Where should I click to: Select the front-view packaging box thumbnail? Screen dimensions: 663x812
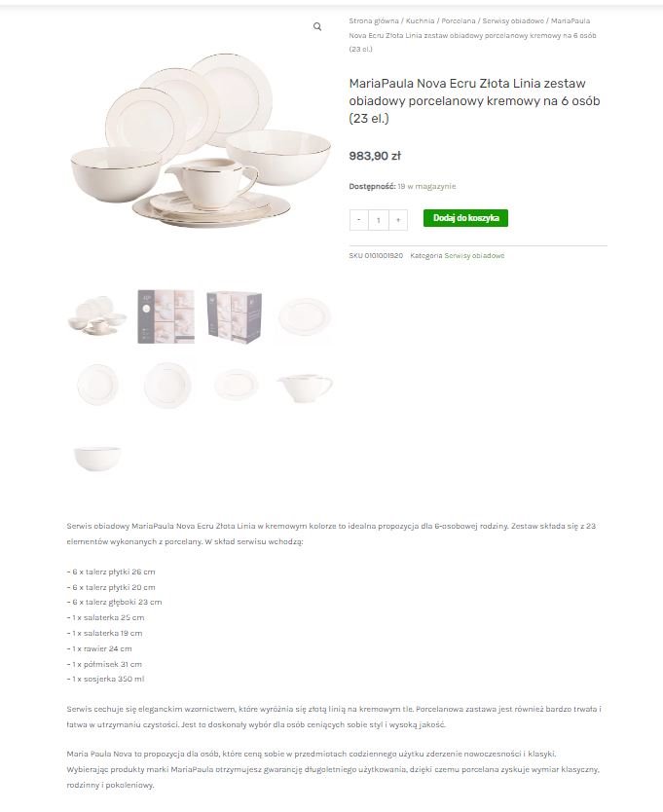coord(166,316)
